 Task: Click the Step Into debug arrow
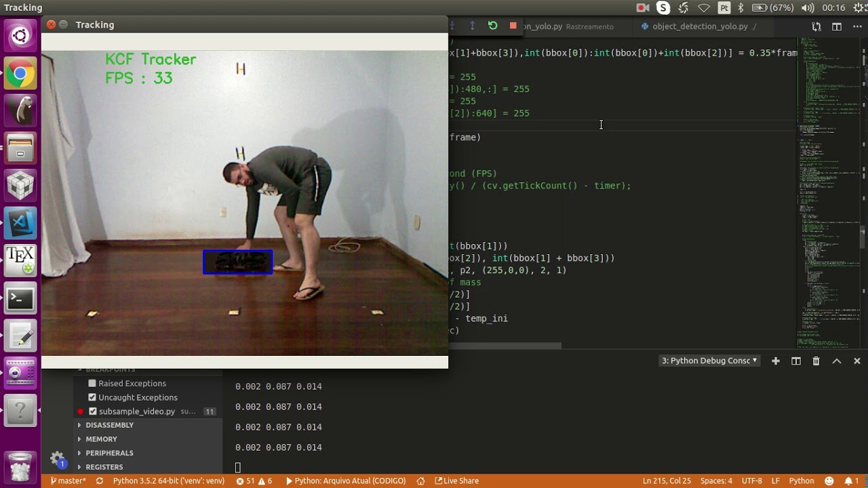pyautogui.click(x=452, y=26)
